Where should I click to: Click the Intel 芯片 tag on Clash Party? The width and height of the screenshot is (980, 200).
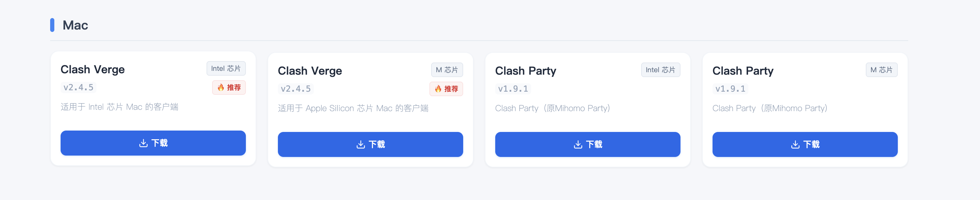[x=660, y=70]
